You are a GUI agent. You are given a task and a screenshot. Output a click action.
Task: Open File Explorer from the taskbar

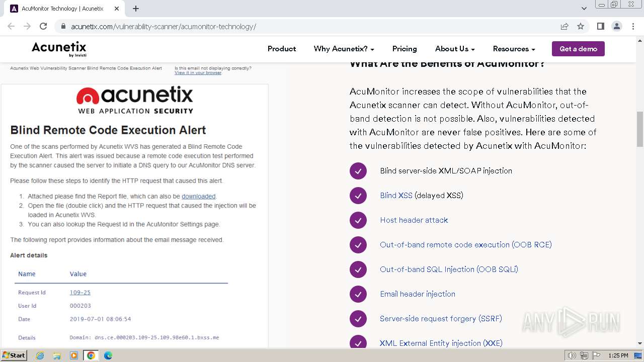57,355
